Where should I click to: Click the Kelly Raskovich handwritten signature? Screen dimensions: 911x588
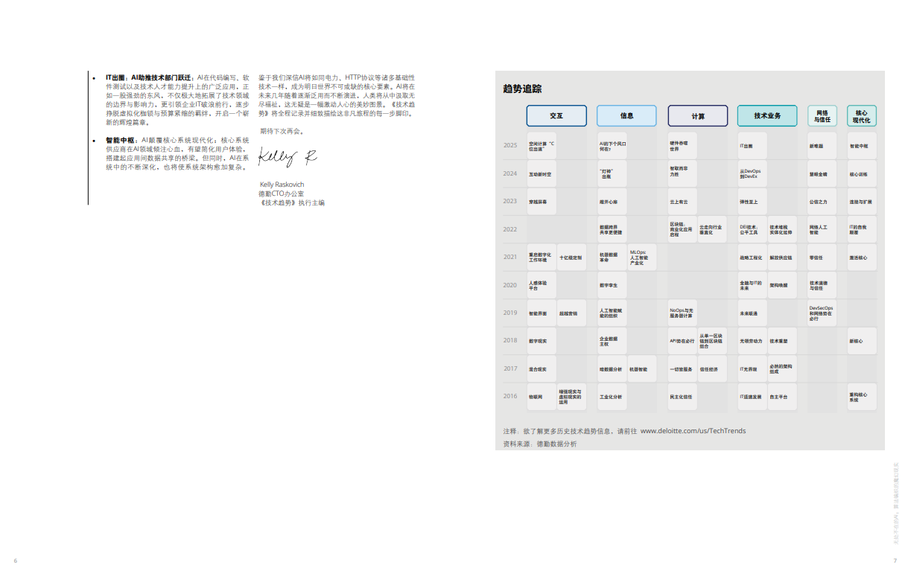[288, 158]
